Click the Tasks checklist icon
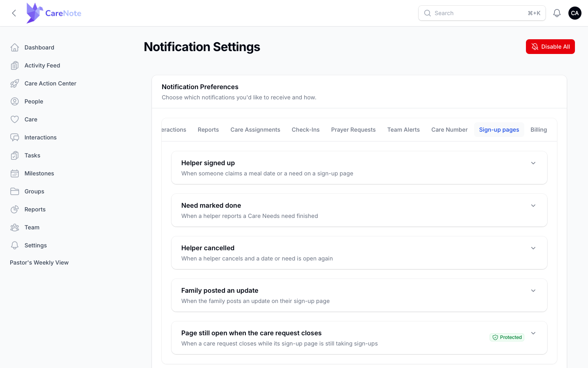The height and width of the screenshot is (368, 588). coord(15,155)
